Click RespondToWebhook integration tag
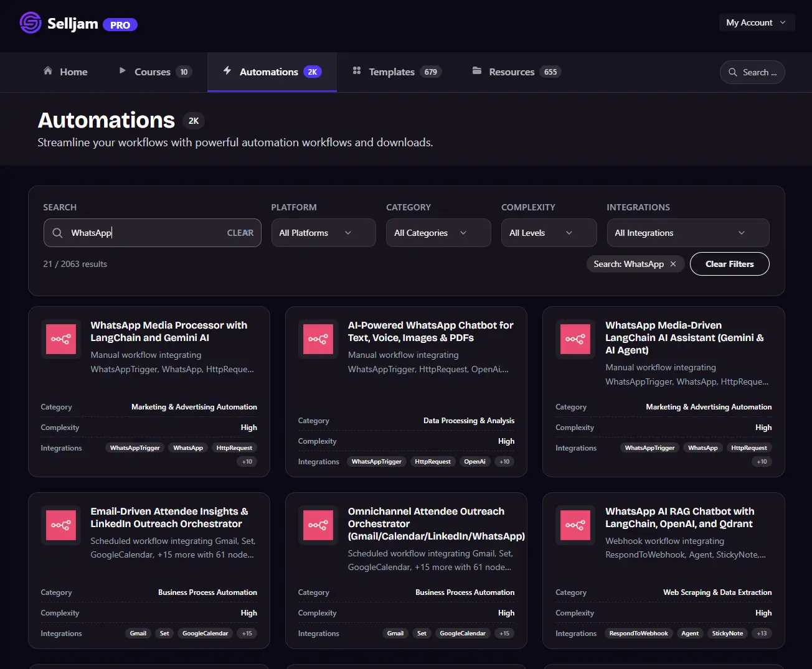The height and width of the screenshot is (669, 812). (638, 634)
